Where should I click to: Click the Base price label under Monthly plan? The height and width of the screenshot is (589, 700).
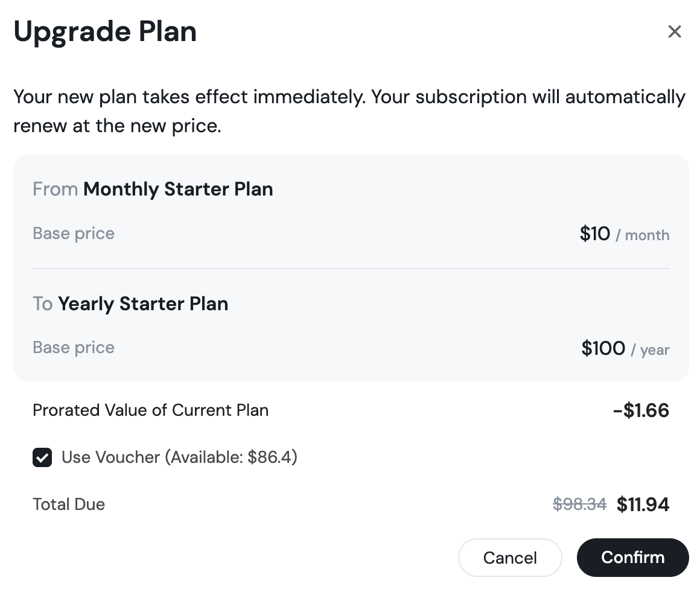[74, 234]
